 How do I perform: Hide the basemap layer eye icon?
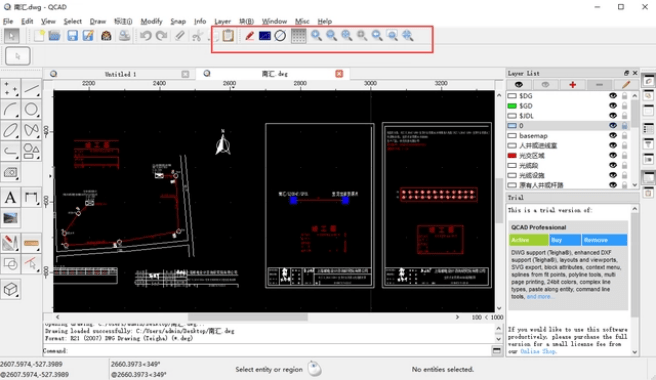click(x=613, y=136)
